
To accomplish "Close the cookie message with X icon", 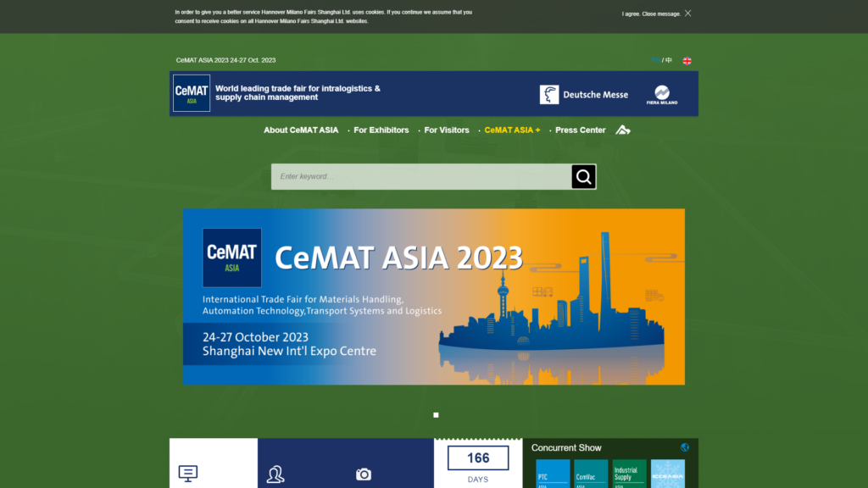I will (x=687, y=14).
